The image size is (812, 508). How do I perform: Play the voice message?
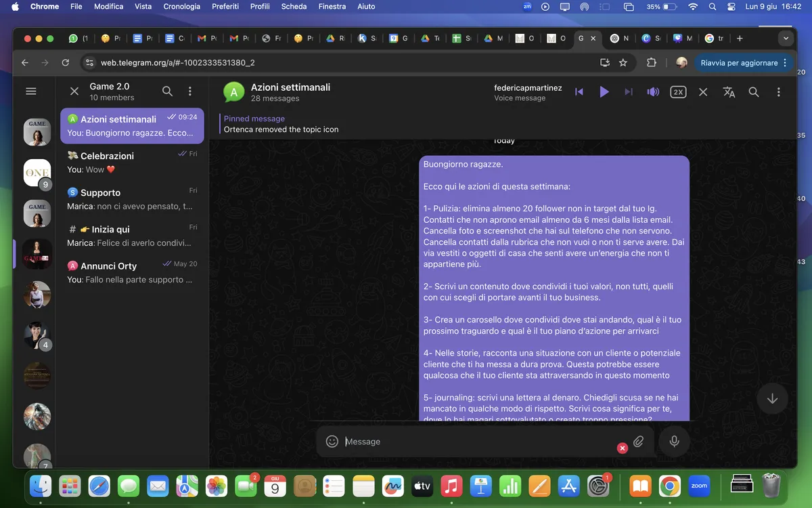point(604,92)
